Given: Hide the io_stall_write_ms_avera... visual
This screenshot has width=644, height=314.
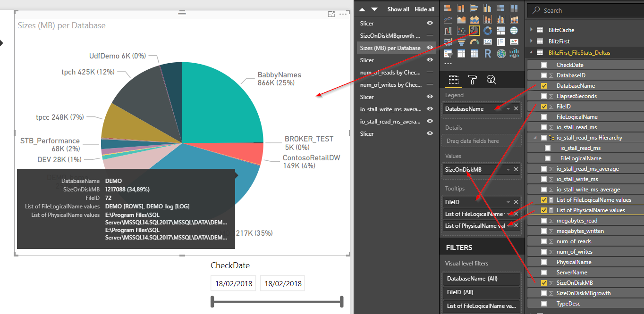Looking at the screenshot, I should [x=430, y=109].
